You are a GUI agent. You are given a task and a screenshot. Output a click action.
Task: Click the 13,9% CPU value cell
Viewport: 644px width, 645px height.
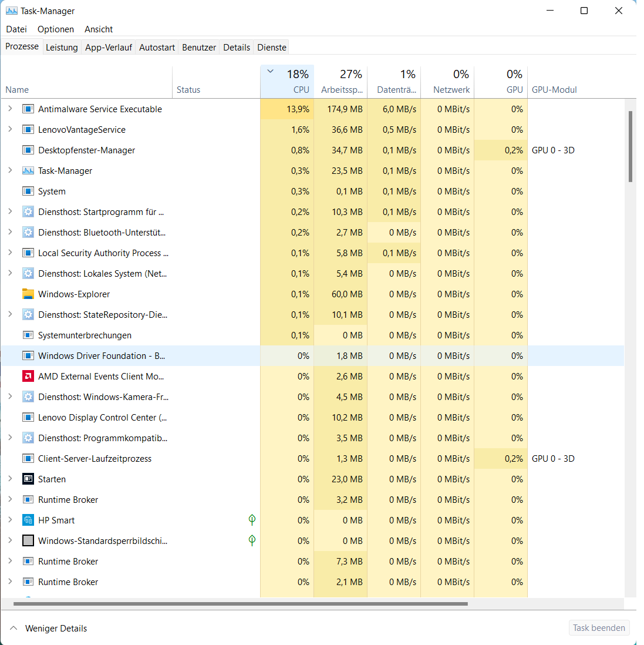point(287,109)
